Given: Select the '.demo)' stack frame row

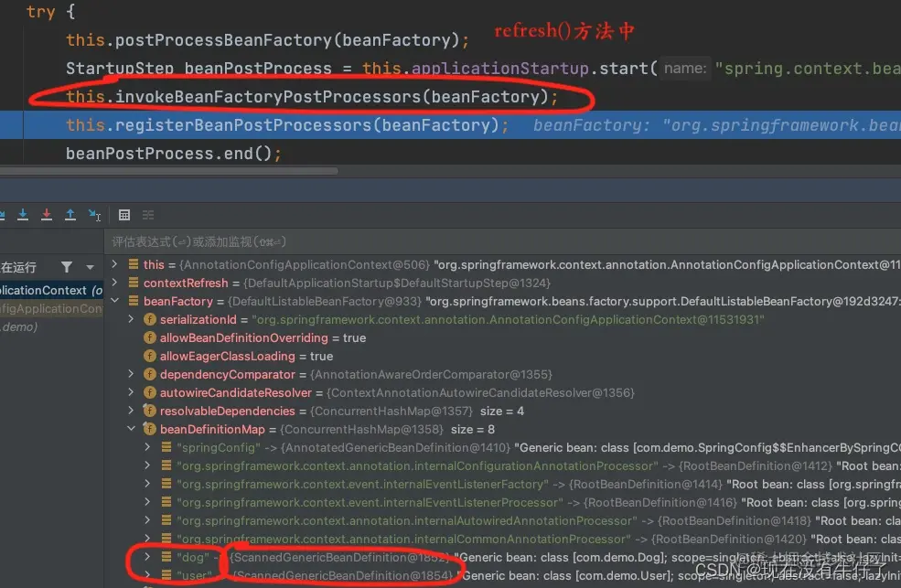Looking at the screenshot, I should 52,326.
